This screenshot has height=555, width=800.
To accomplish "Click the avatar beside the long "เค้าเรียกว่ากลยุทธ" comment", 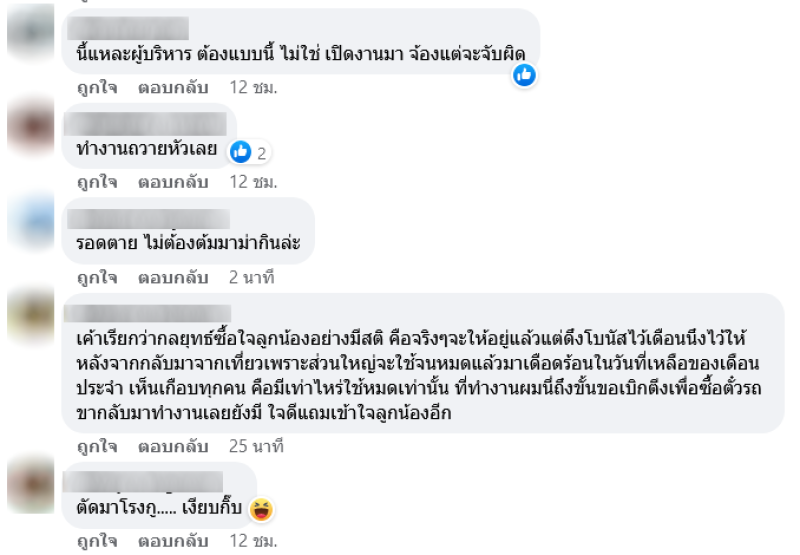I will point(30,318).
